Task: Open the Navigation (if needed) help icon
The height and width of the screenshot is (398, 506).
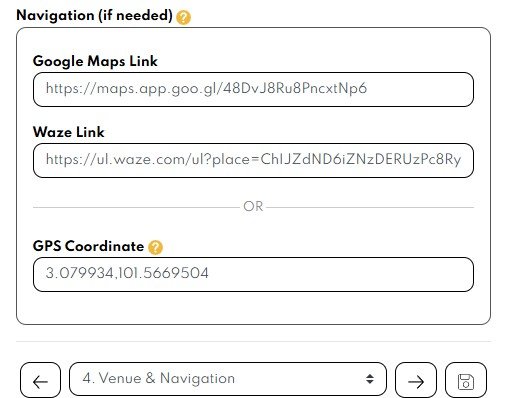Action: (x=183, y=17)
